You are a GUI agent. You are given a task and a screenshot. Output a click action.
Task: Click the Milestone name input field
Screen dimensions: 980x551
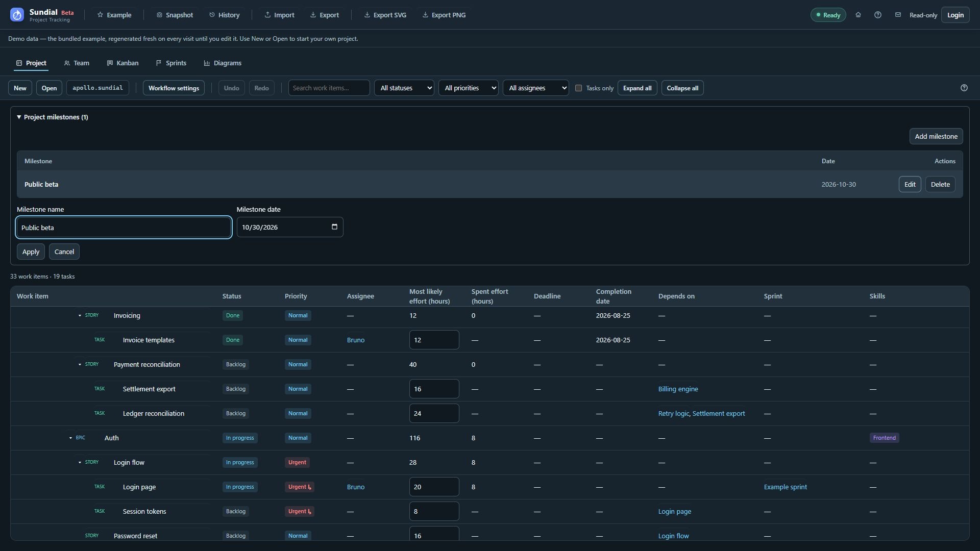coord(124,228)
